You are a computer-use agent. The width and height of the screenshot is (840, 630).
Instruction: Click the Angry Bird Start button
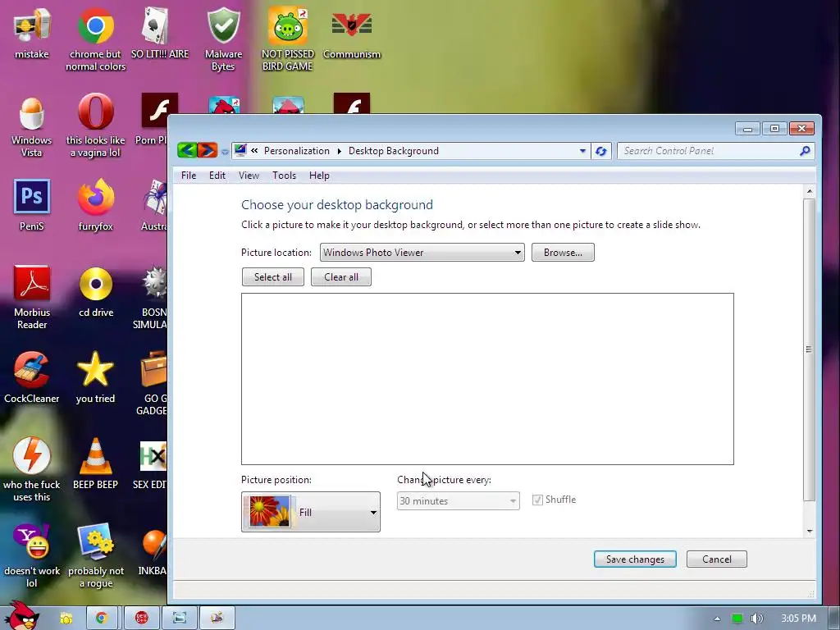22,616
